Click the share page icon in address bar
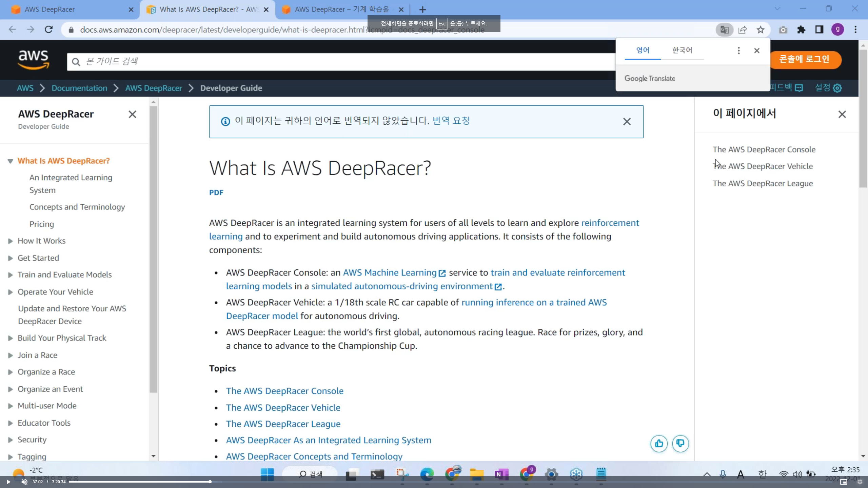This screenshot has height=488, width=868. [x=743, y=30]
